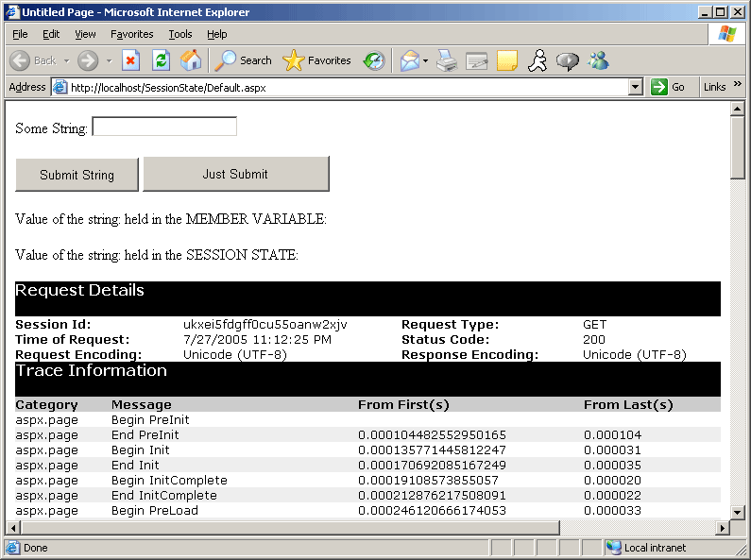Open the Search pane
751x560 pixels.
pyautogui.click(x=243, y=60)
